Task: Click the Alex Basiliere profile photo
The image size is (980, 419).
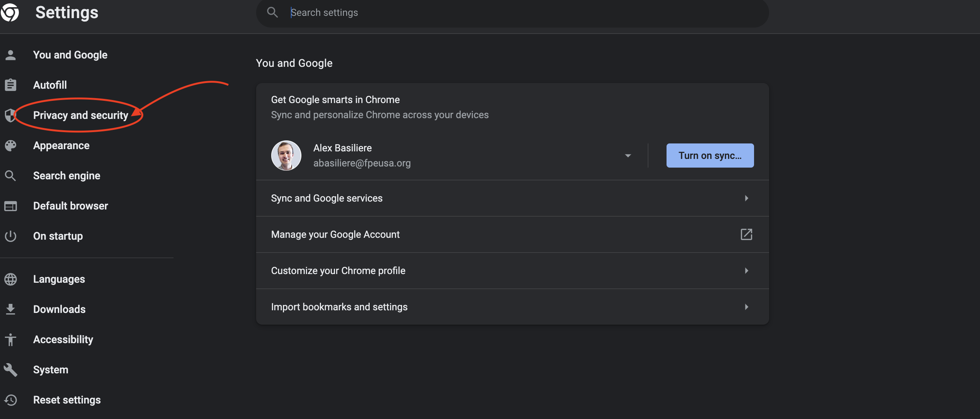Action: coord(286,155)
